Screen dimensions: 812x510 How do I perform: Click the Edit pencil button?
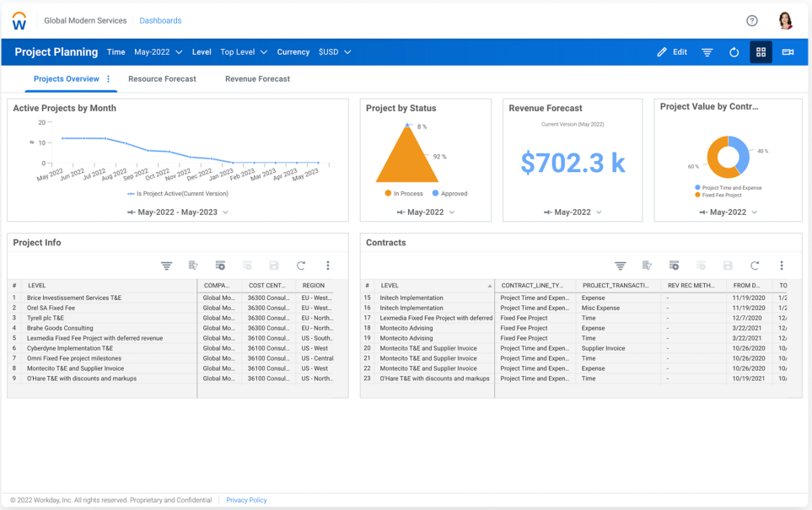point(672,51)
